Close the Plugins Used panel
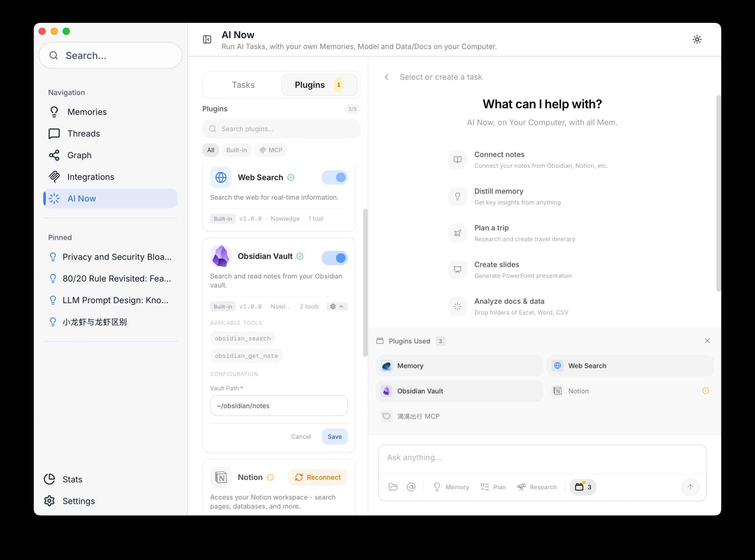Screen dimensions: 755x560 [x=707, y=341]
